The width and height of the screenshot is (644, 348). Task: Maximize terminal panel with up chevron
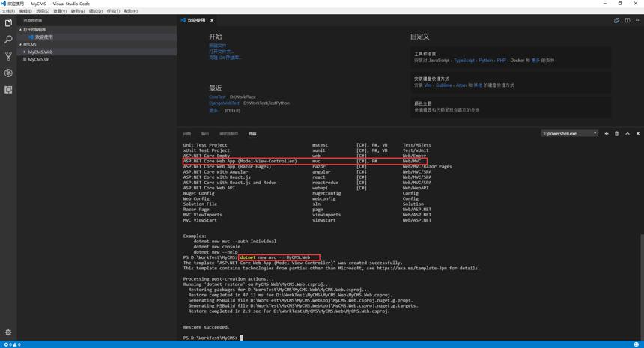point(628,134)
